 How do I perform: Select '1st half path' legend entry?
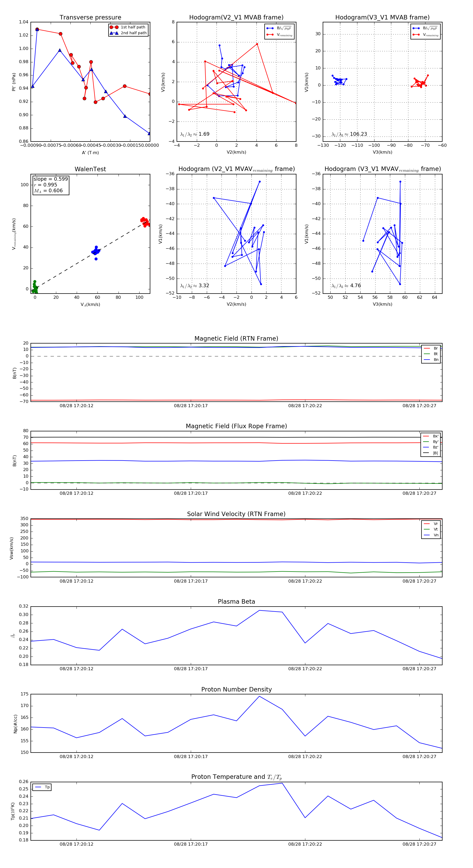(128, 27)
